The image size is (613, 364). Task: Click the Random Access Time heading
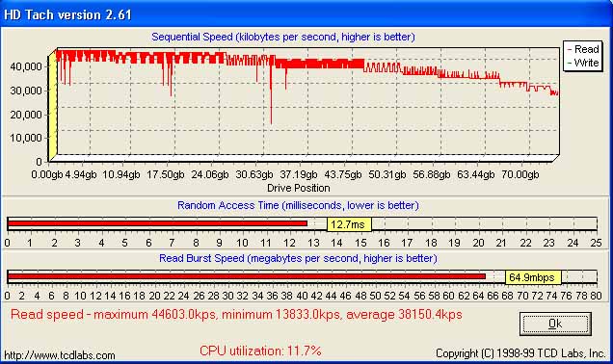click(x=298, y=205)
